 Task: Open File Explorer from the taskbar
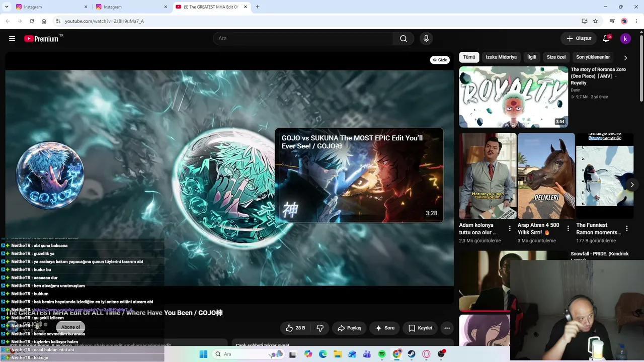pos(338,354)
